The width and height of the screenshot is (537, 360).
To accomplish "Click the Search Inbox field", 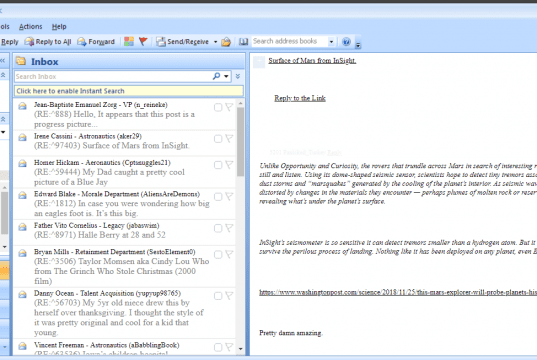I will [x=113, y=76].
